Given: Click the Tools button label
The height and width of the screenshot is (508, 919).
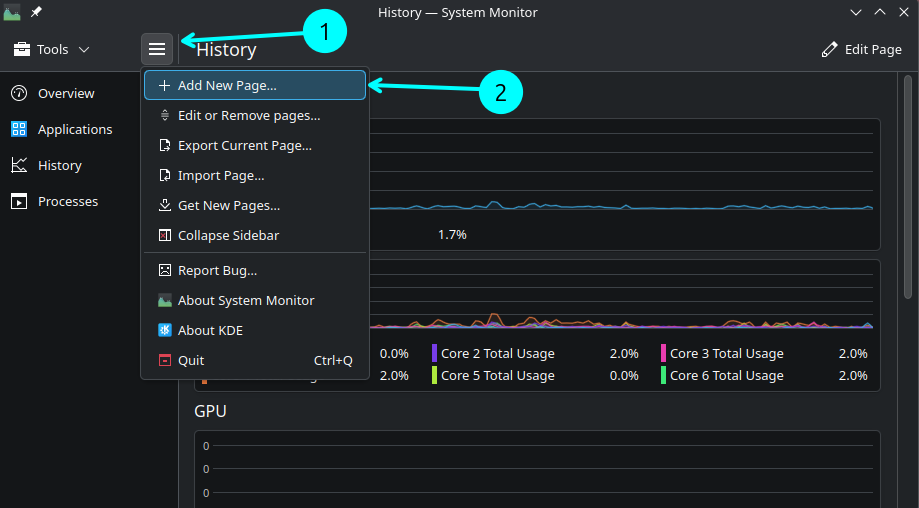Looking at the screenshot, I should (53, 50).
